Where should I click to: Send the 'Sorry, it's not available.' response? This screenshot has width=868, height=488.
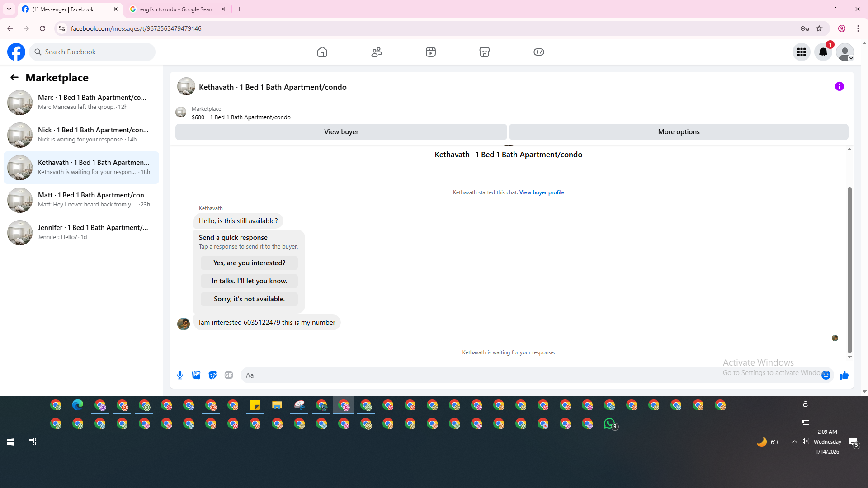(249, 299)
